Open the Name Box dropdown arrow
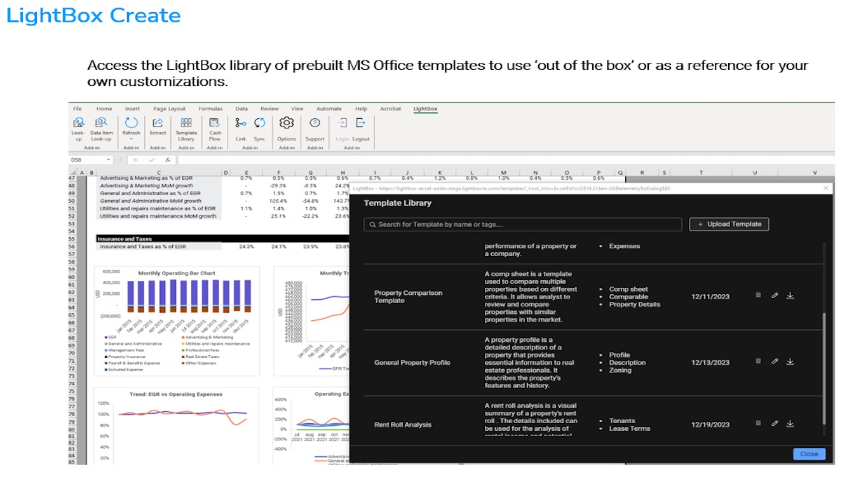 pyautogui.click(x=109, y=160)
